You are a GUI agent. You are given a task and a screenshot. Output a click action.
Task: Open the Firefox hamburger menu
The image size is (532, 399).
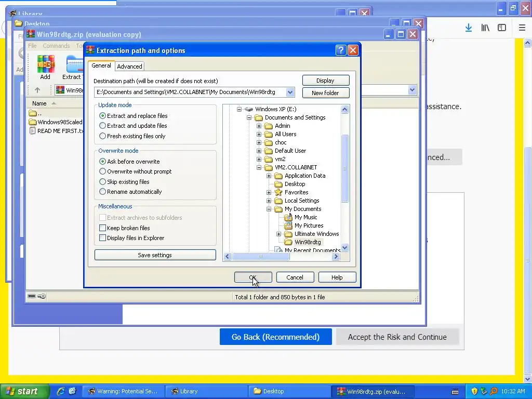click(522, 28)
